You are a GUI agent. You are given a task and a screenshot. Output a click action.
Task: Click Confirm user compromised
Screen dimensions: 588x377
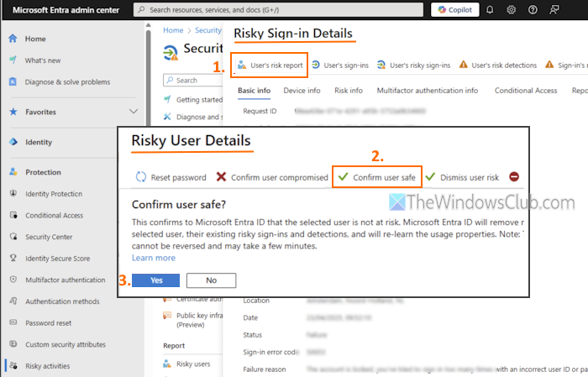tap(272, 177)
